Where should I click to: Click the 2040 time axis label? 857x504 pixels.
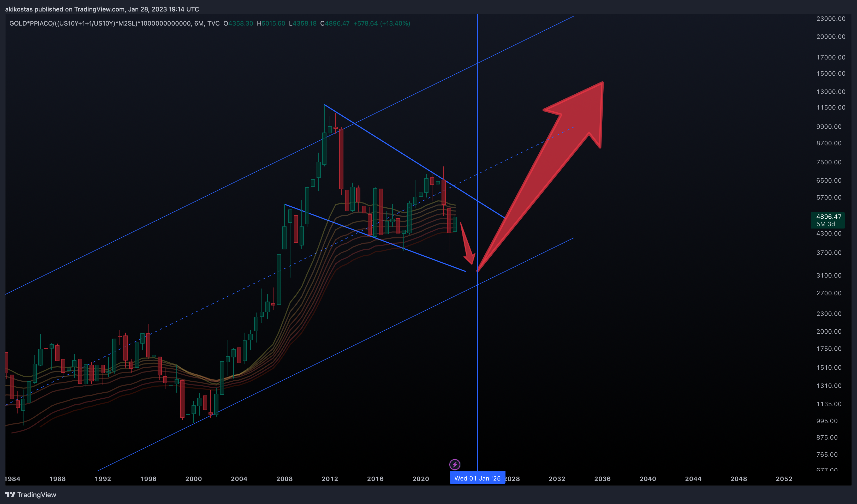coord(648,479)
